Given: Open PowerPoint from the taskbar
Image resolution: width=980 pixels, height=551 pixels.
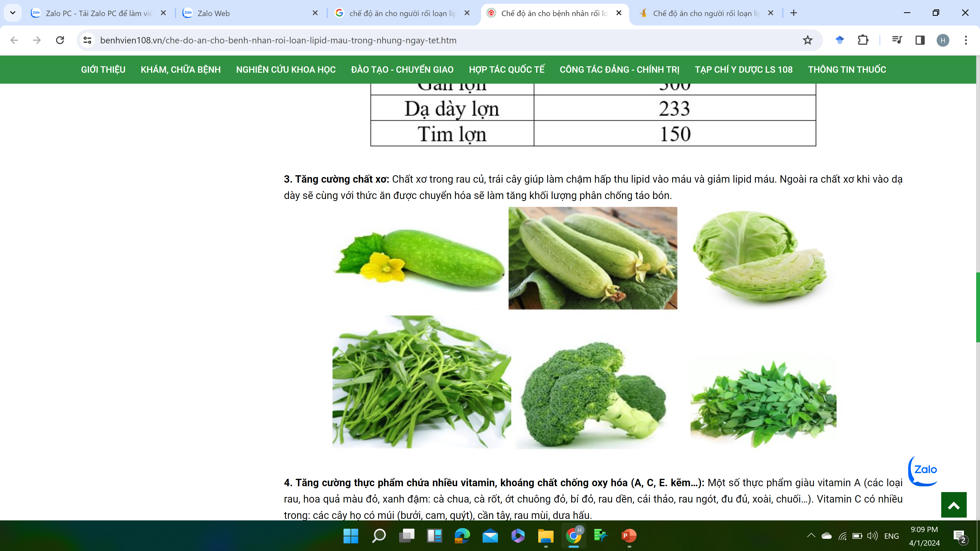Looking at the screenshot, I should pyautogui.click(x=629, y=536).
